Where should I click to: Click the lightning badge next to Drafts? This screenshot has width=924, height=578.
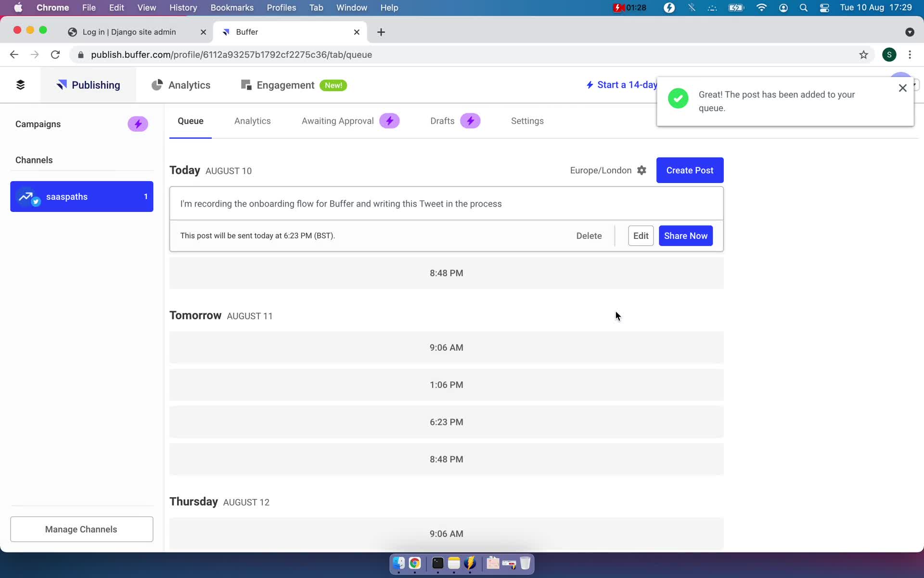tap(470, 121)
